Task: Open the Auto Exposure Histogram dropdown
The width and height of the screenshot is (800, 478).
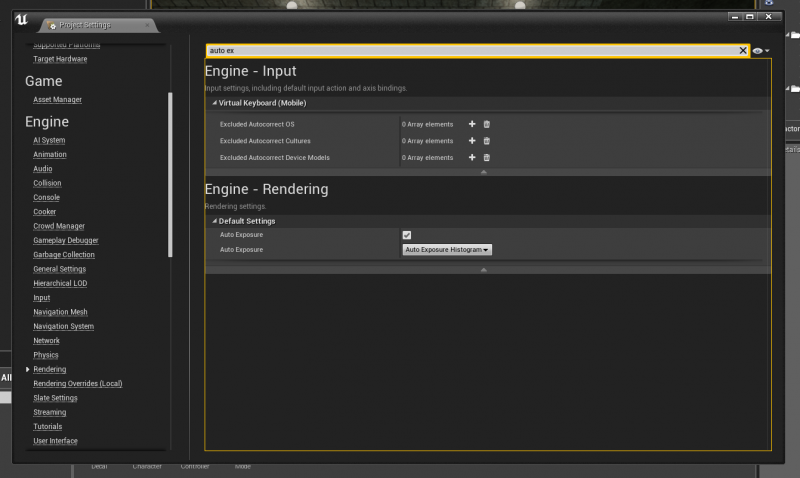Action: [447, 249]
